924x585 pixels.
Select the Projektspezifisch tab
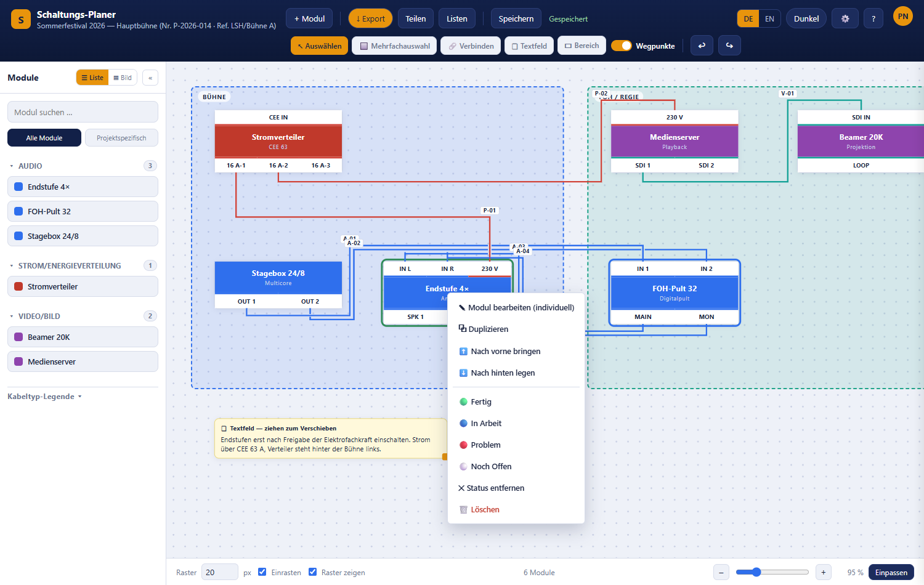coord(121,138)
